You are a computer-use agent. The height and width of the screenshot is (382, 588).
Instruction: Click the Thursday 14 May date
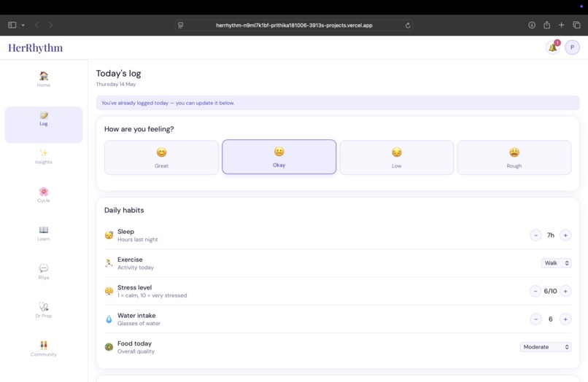[116, 85]
